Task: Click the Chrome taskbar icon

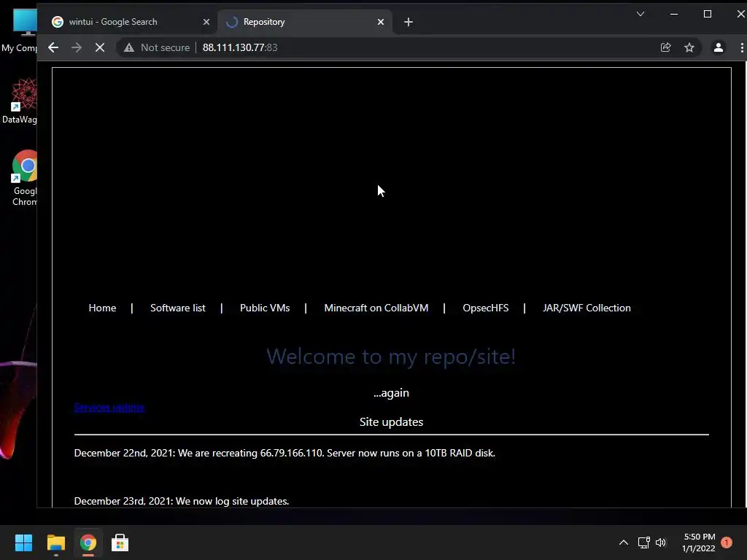Action: (x=88, y=542)
